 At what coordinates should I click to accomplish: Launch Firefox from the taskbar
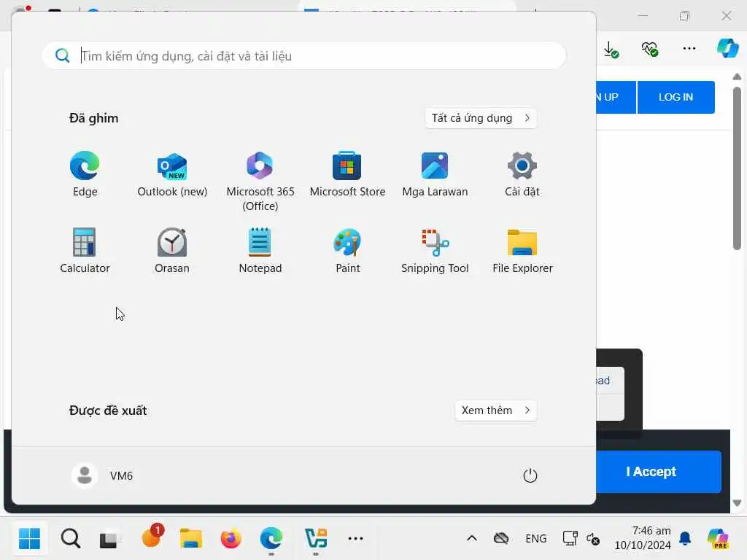(231, 539)
